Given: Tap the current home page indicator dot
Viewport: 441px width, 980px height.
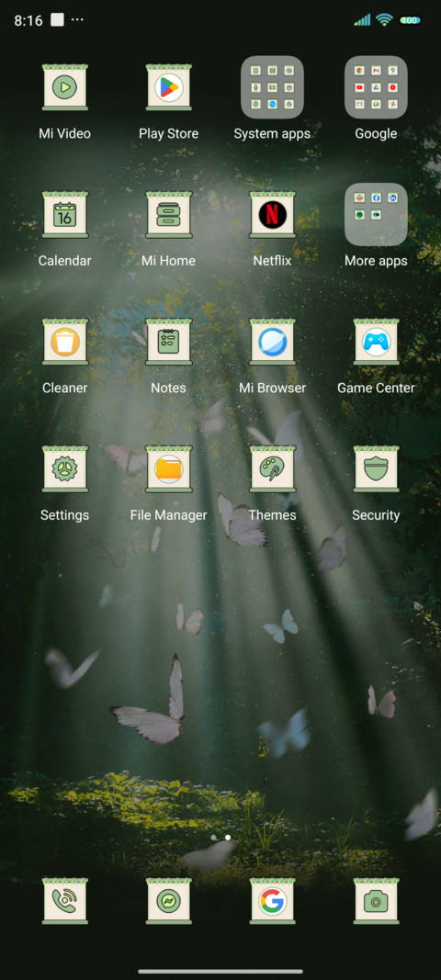Looking at the screenshot, I should click(228, 837).
